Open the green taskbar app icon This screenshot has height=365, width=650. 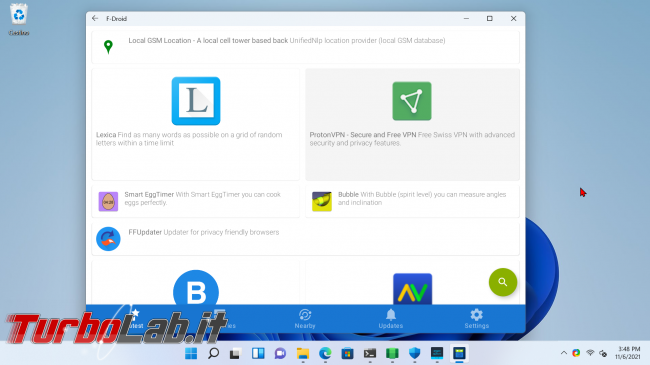tap(392, 353)
